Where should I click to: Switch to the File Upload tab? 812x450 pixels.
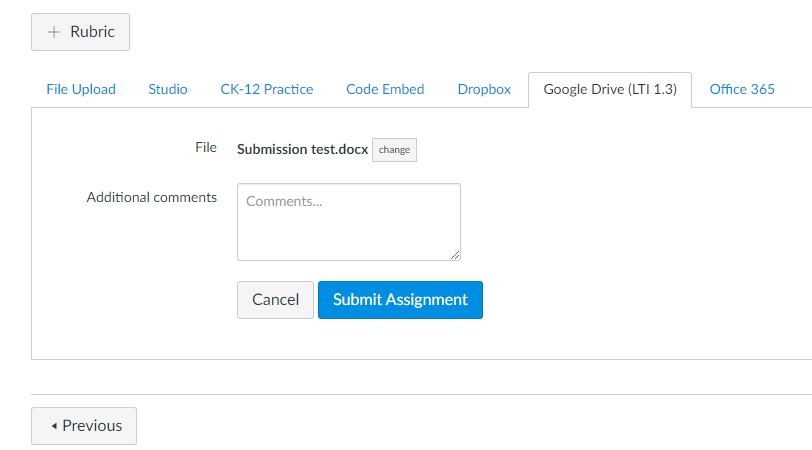[81, 89]
